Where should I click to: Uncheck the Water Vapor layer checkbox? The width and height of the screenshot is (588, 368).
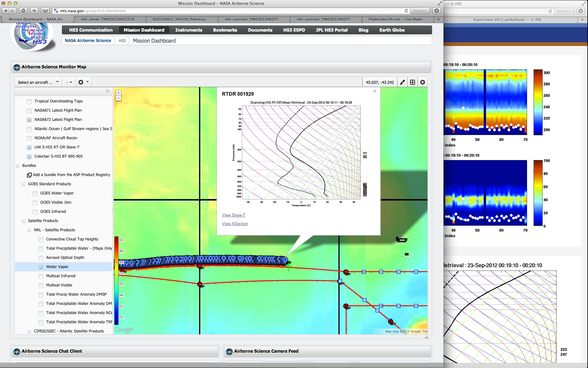tap(41, 267)
